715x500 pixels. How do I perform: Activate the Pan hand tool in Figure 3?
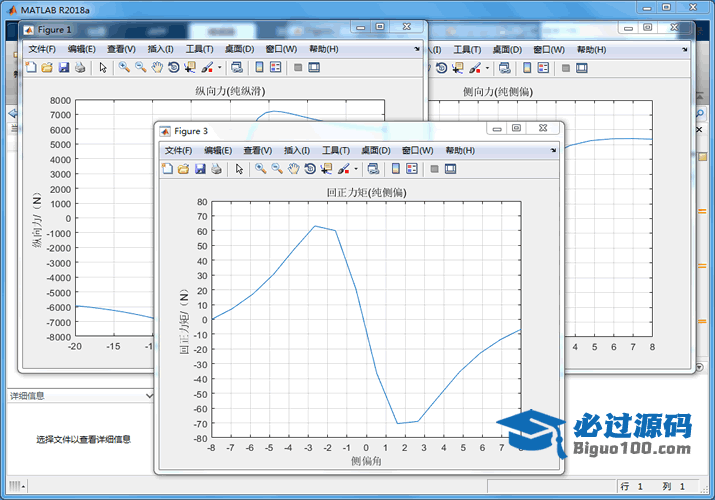click(x=293, y=169)
